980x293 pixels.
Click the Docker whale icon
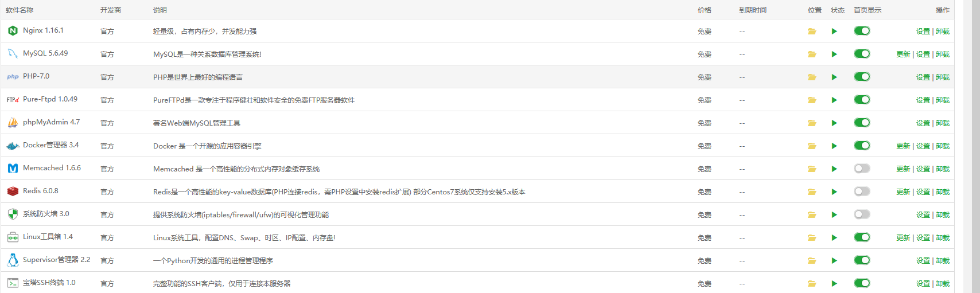coord(13,146)
